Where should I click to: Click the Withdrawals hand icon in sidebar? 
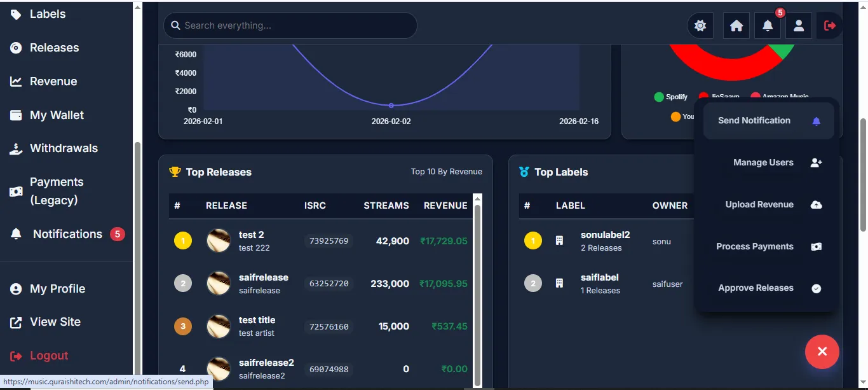16,148
